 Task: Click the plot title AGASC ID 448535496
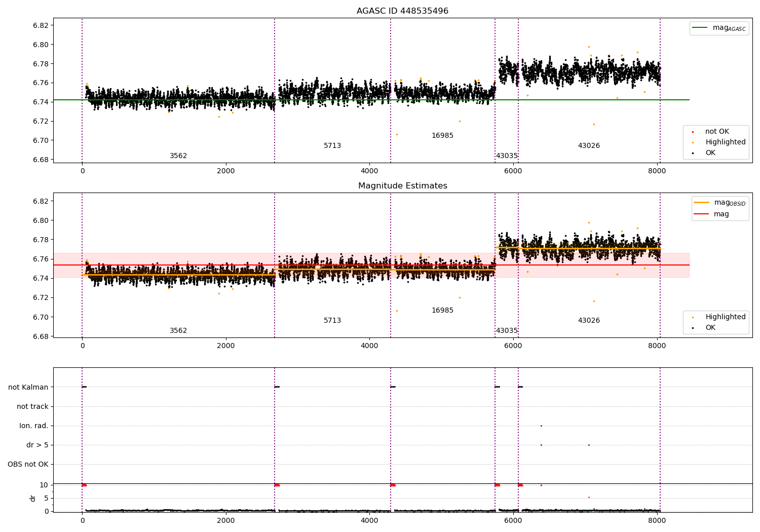click(402, 11)
